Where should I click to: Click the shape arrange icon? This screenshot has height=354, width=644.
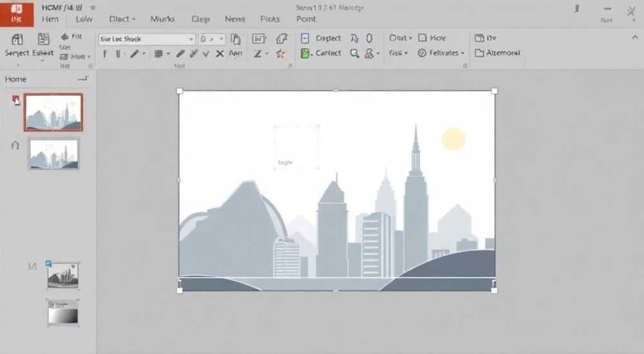pos(281,39)
